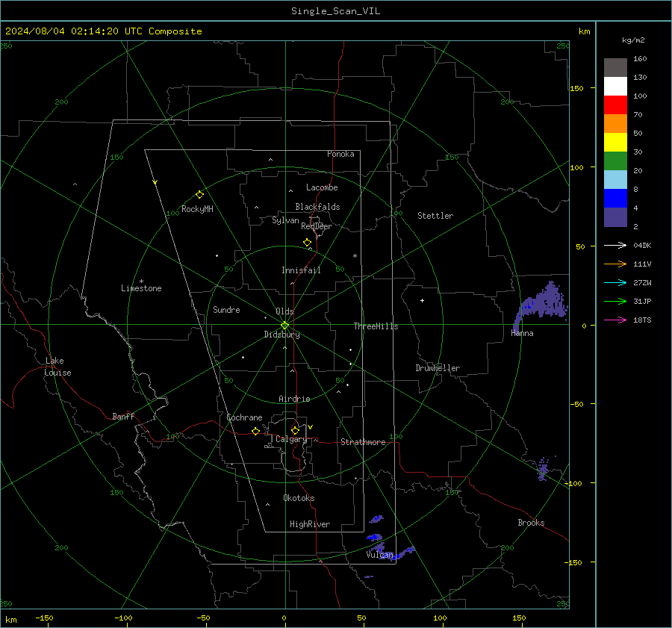
Task: Select the yellow 50 kg/m2 color band
Action: (x=615, y=143)
